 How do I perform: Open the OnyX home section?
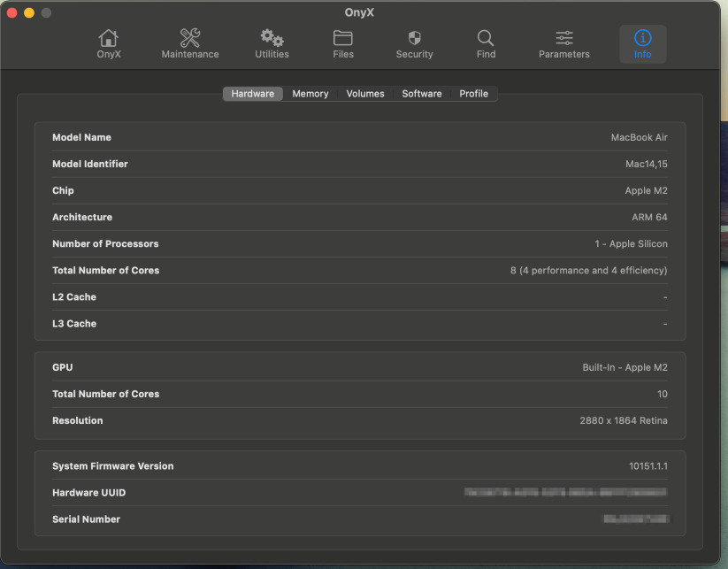109,44
